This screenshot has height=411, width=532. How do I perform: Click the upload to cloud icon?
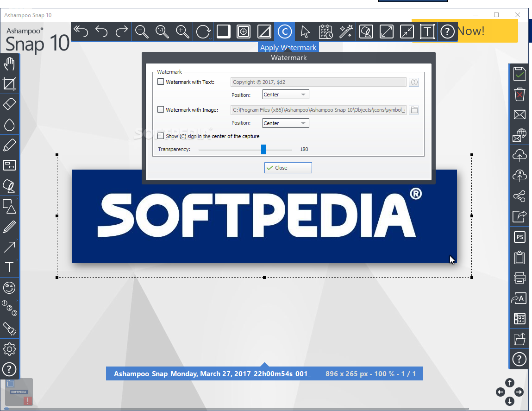(519, 155)
